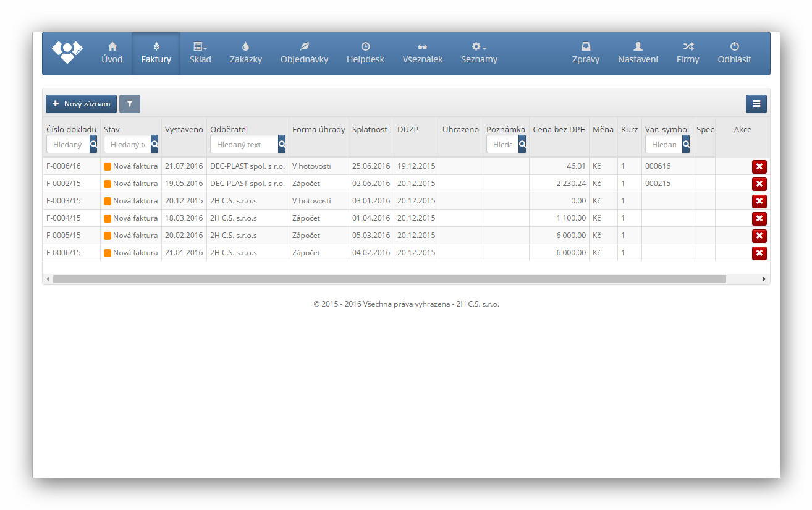Log out using Odhlásit
812x510 pixels.
(734, 53)
